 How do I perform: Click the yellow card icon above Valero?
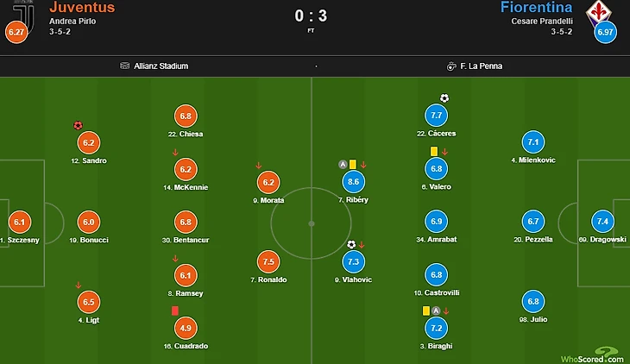pyautogui.click(x=434, y=151)
